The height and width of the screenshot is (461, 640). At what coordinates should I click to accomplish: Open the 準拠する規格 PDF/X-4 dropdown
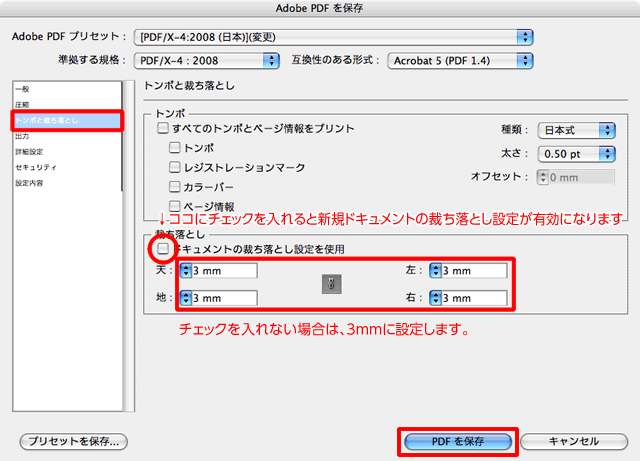tap(207, 61)
